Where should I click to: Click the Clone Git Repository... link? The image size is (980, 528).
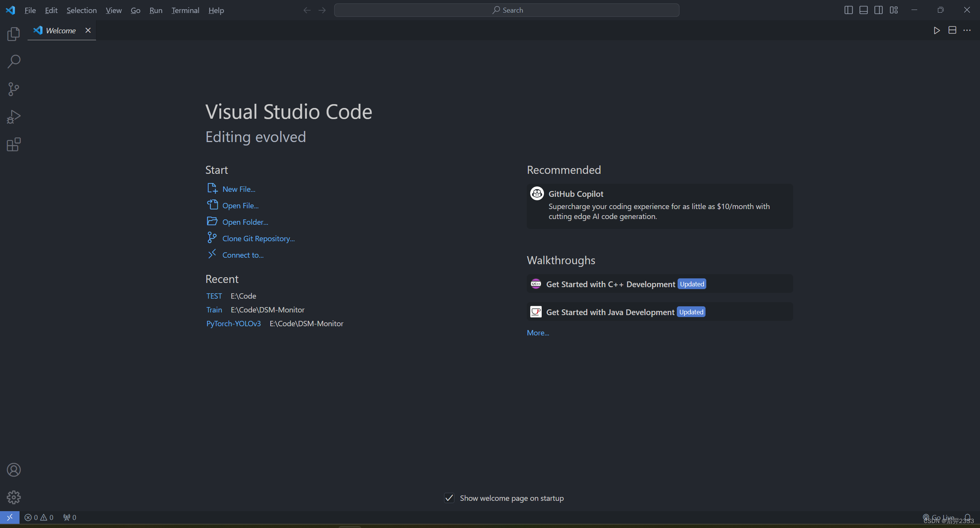coord(258,239)
